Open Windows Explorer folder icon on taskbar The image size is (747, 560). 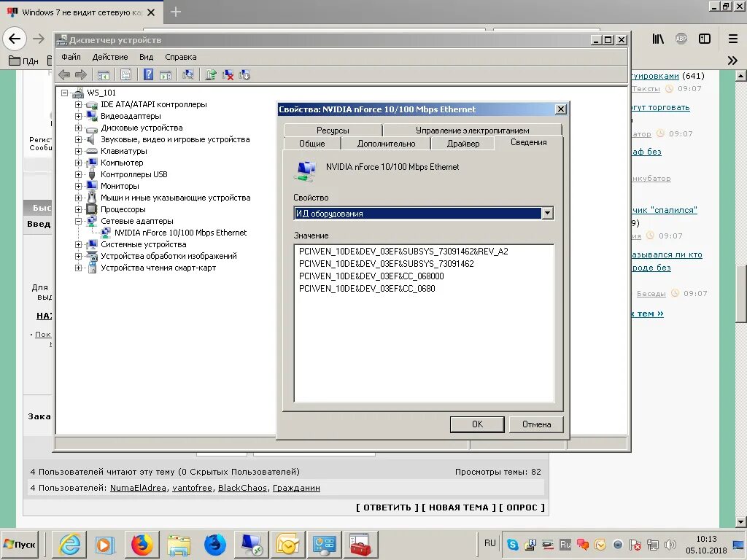click(x=179, y=544)
